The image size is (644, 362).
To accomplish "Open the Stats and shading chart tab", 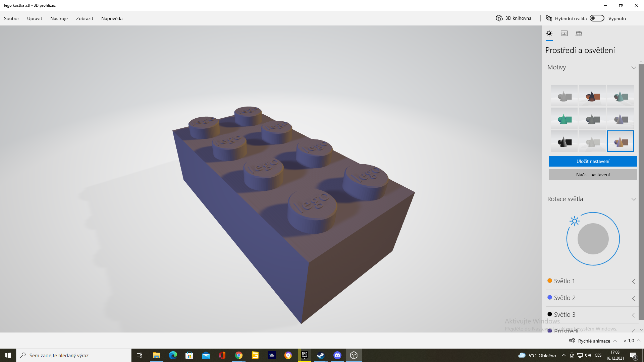I will tap(564, 34).
